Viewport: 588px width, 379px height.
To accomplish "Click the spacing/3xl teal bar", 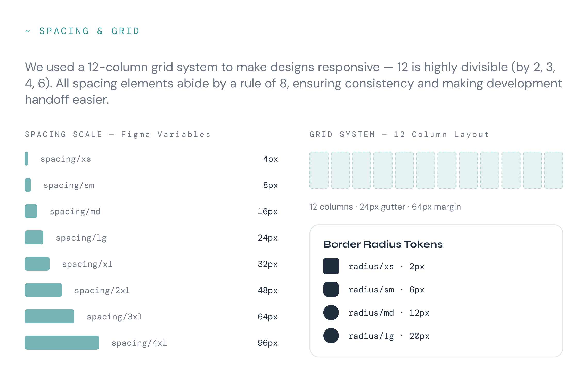I will coord(50,316).
